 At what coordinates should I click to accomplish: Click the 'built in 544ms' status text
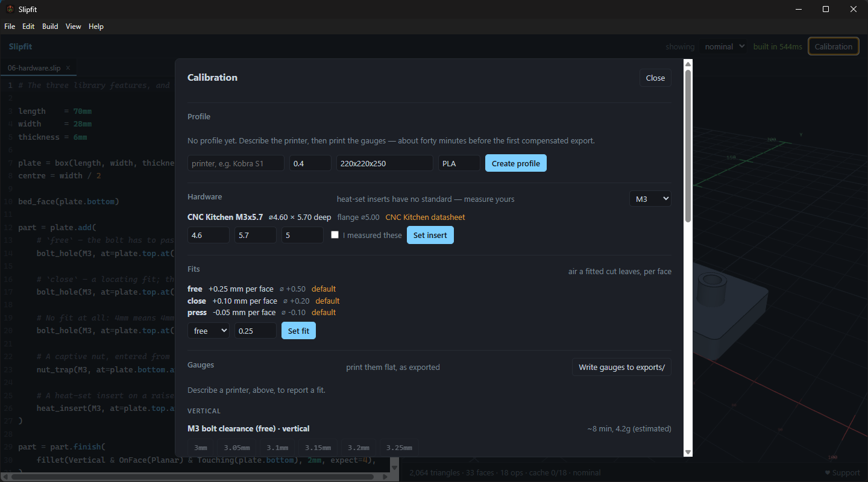click(x=778, y=46)
